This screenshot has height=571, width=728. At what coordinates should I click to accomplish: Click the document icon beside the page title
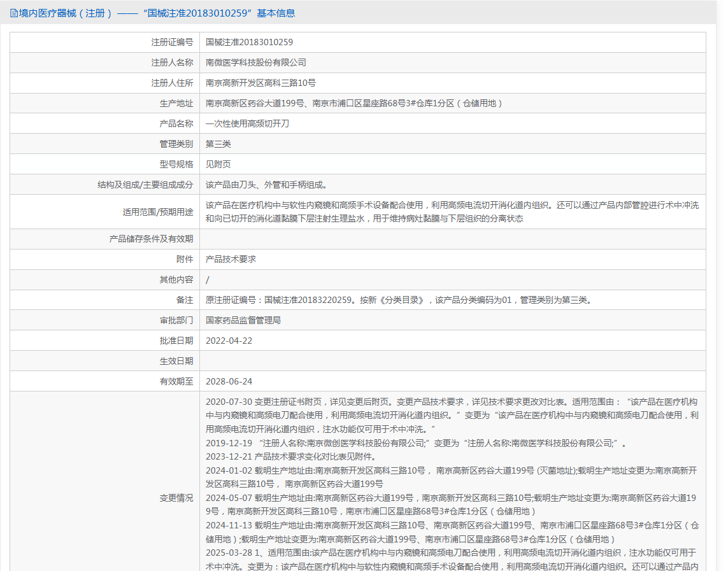[14, 13]
